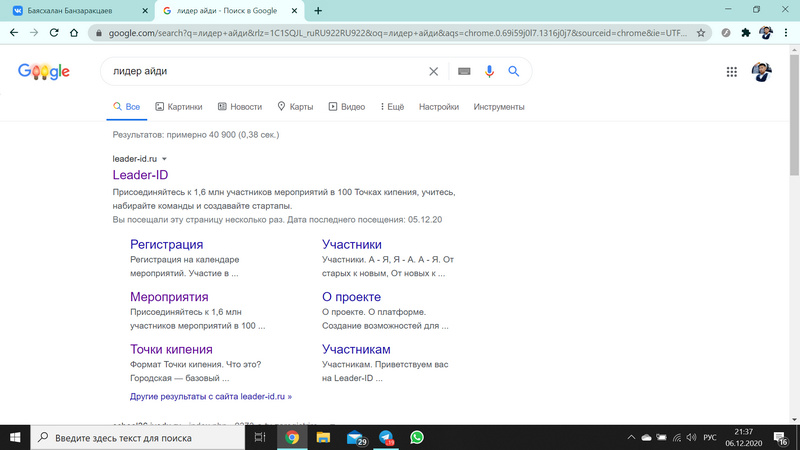
Task: Click the blue magnifier search button
Action: [x=514, y=72]
